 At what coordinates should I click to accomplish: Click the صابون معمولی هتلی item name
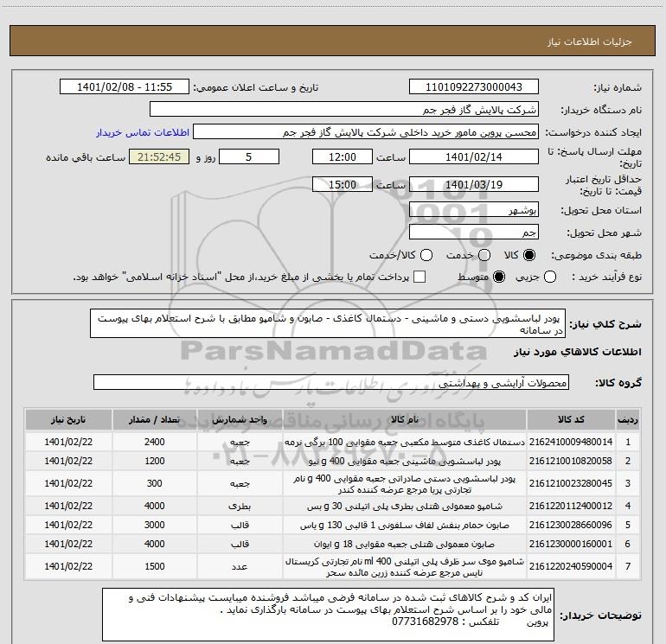pyautogui.click(x=405, y=544)
